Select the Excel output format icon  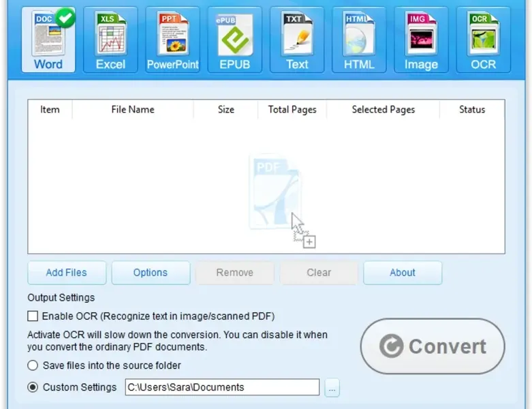[110, 40]
